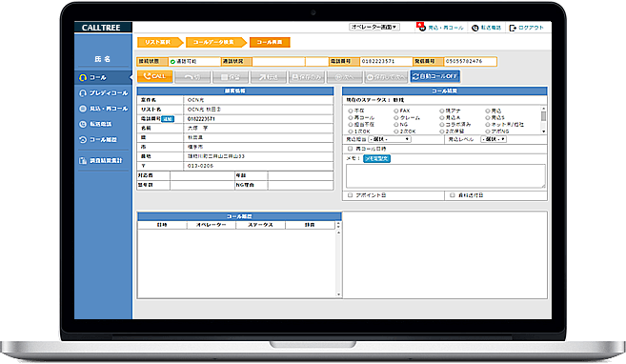Screen dimensions: 626x364
Task: Toggle the 自動コールOFF button
Action: pos(434,76)
